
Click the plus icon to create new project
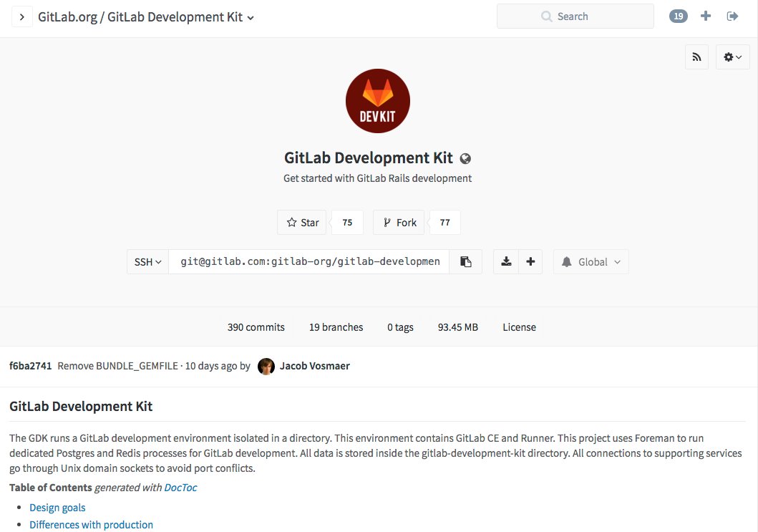click(706, 16)
